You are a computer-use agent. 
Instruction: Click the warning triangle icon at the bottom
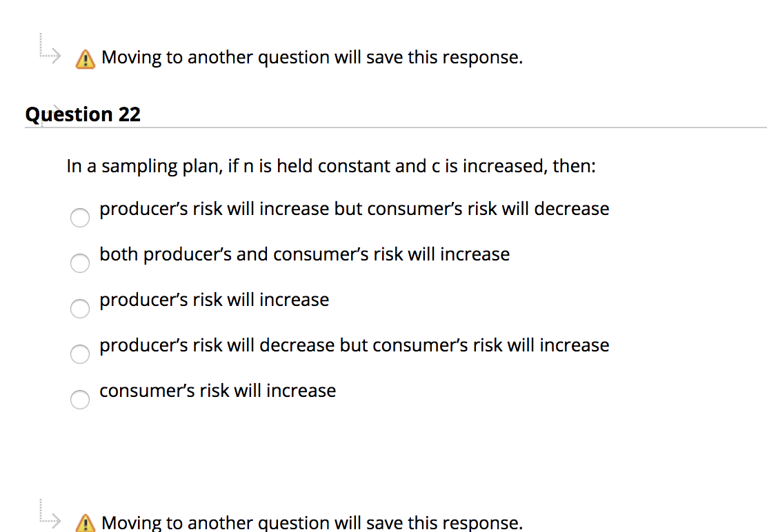click(84, 523)
